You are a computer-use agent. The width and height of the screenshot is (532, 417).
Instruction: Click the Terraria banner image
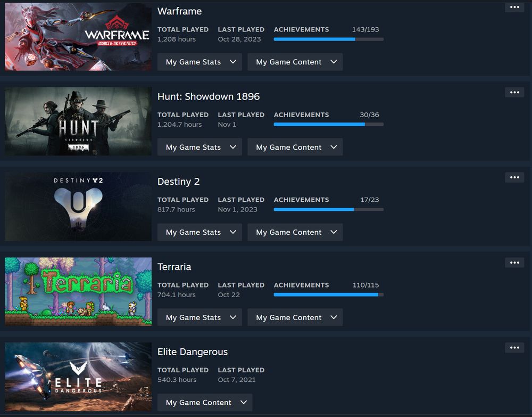(78, 292)
